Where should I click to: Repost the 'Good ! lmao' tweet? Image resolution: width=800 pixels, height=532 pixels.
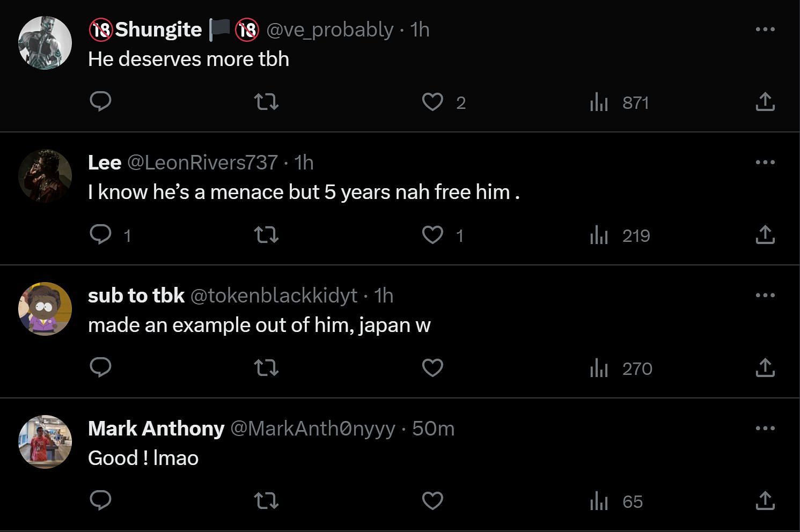pos(266,501)
